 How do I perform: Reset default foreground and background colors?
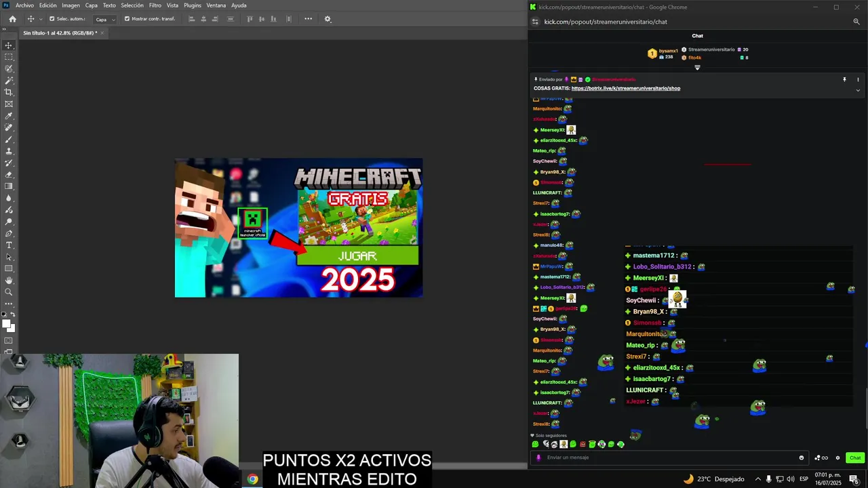[5, 314]
